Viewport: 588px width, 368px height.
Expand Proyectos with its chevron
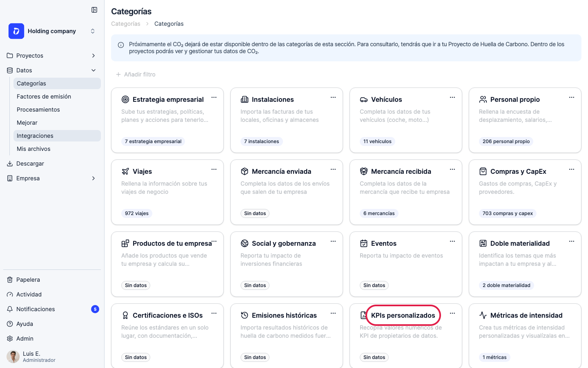94,56
